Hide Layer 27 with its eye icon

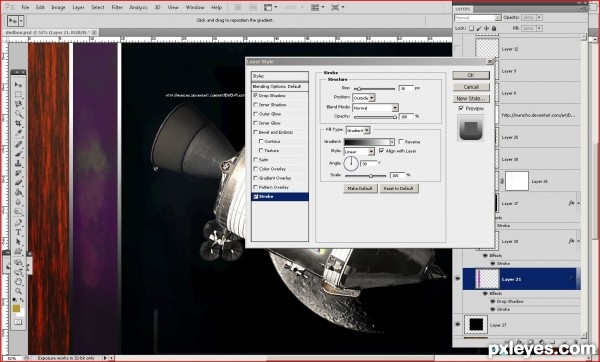tap(457, 324)
